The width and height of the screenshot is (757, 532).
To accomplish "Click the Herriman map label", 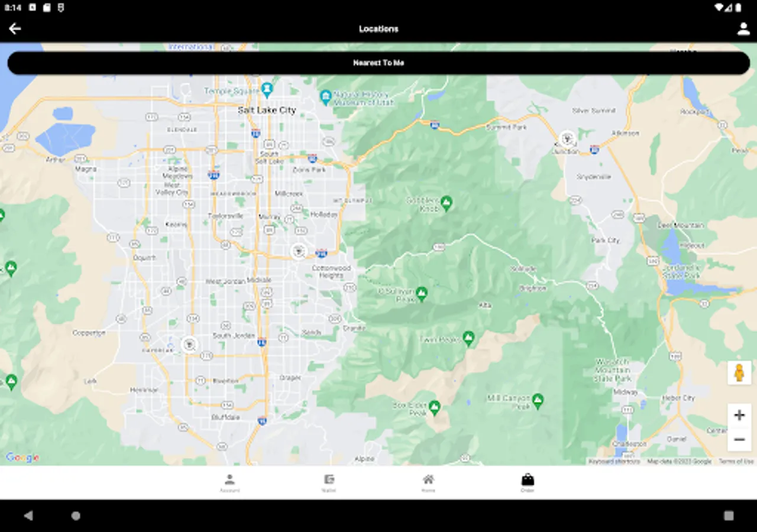I will click(144, 390).
